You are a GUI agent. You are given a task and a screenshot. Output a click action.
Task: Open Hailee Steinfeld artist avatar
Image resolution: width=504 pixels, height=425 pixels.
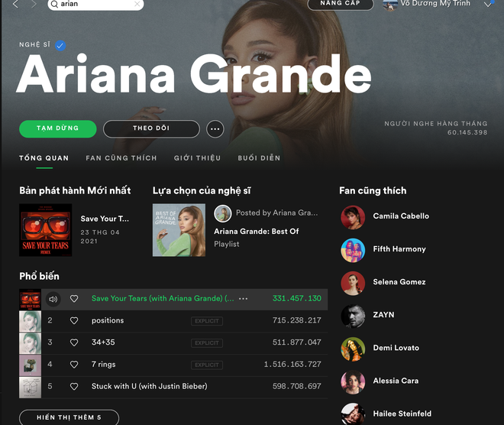[353, 414]
